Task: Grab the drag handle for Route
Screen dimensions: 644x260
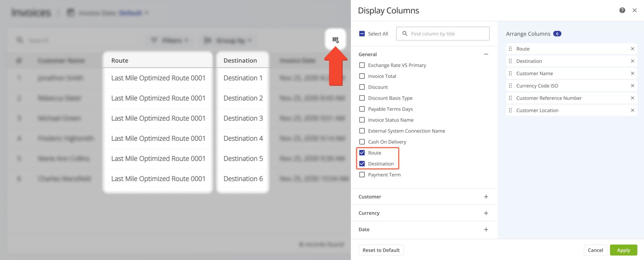Action: (x=510, y=49)
